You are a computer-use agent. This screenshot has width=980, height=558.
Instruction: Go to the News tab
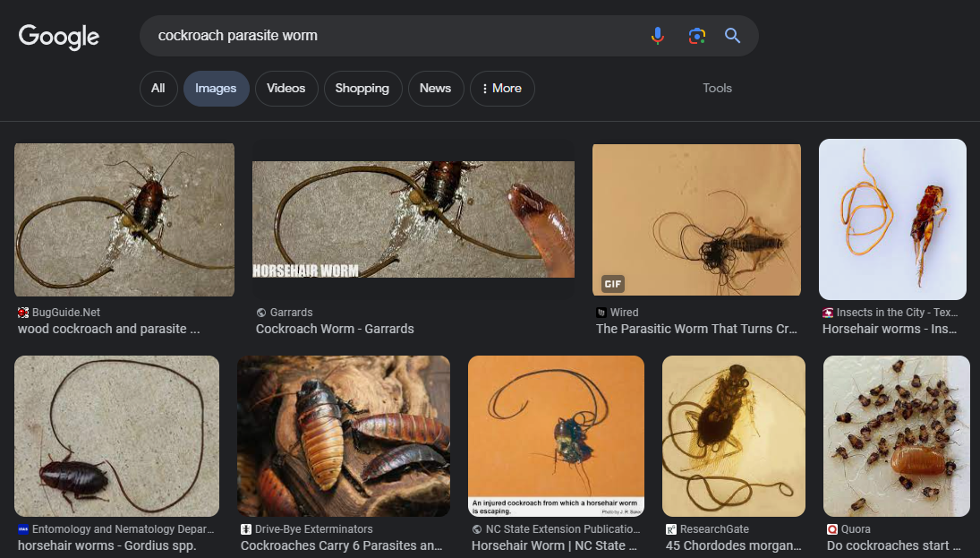pyautogui.click(x=435, y=89)
